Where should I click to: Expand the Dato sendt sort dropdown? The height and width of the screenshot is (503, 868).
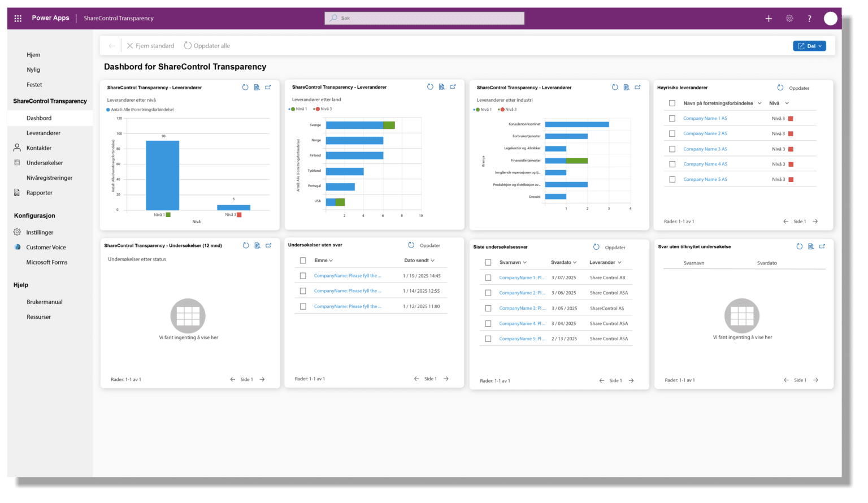click(x=433, y=260)
